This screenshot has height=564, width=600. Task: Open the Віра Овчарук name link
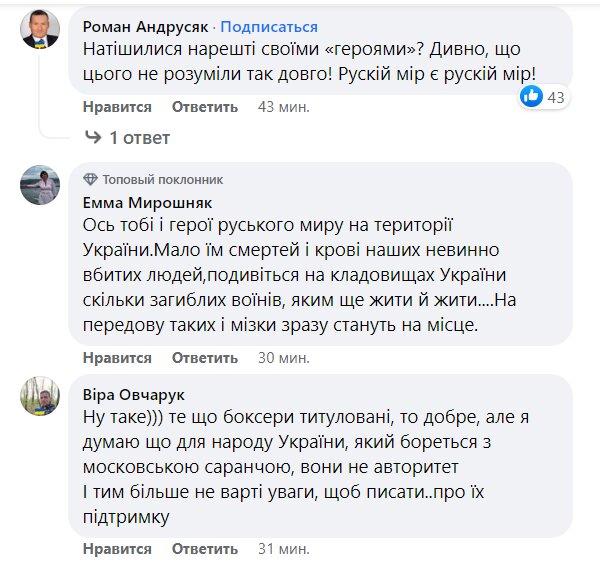point(135,394)
